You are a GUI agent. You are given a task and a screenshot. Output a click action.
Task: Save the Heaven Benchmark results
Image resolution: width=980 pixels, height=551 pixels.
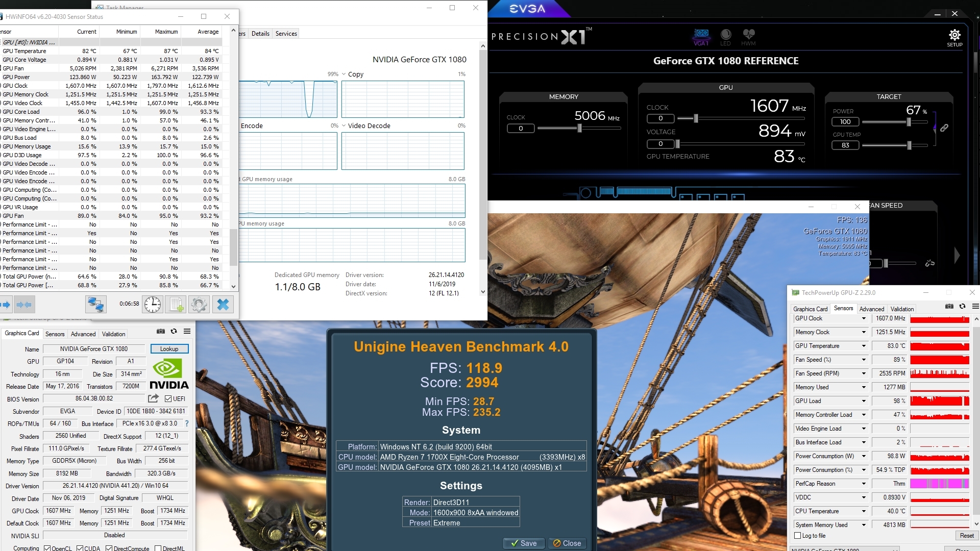(x=524, y=543)
